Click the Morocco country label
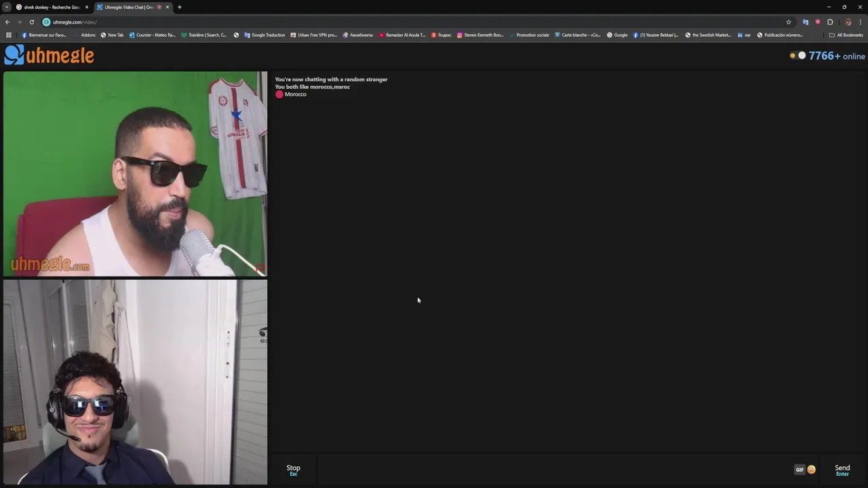The width and height of the screenshot is (868, 488). [x=295, y=94]
